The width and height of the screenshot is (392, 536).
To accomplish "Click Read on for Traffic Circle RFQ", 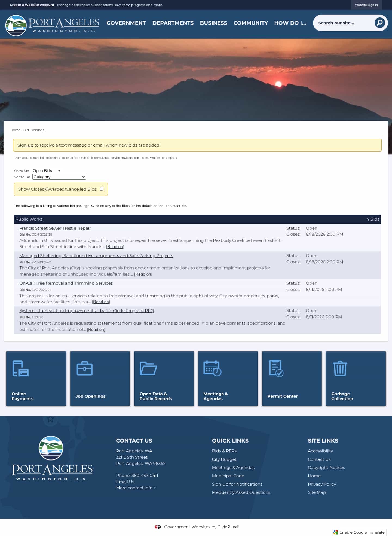I will [x=96, y=329].
